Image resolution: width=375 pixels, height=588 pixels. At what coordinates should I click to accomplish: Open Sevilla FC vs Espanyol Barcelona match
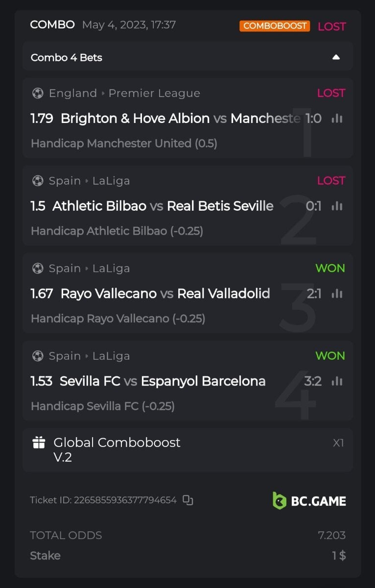coord(163,381)
